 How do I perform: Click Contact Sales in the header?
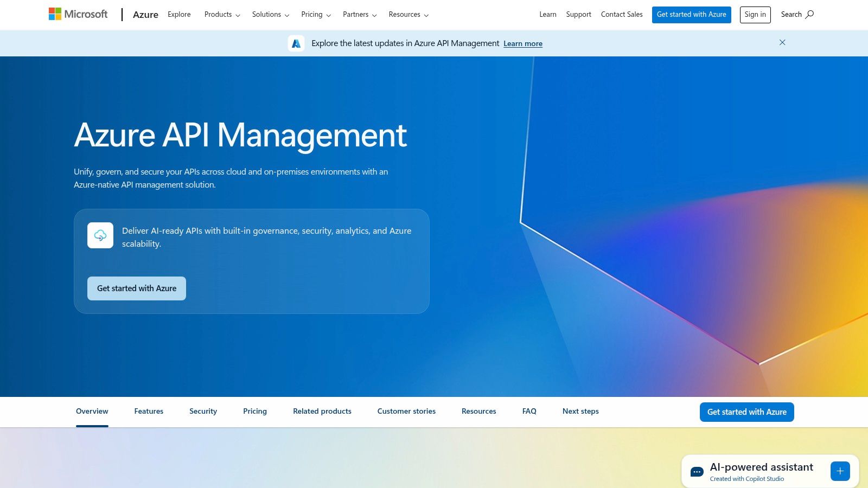pos(622,15)
